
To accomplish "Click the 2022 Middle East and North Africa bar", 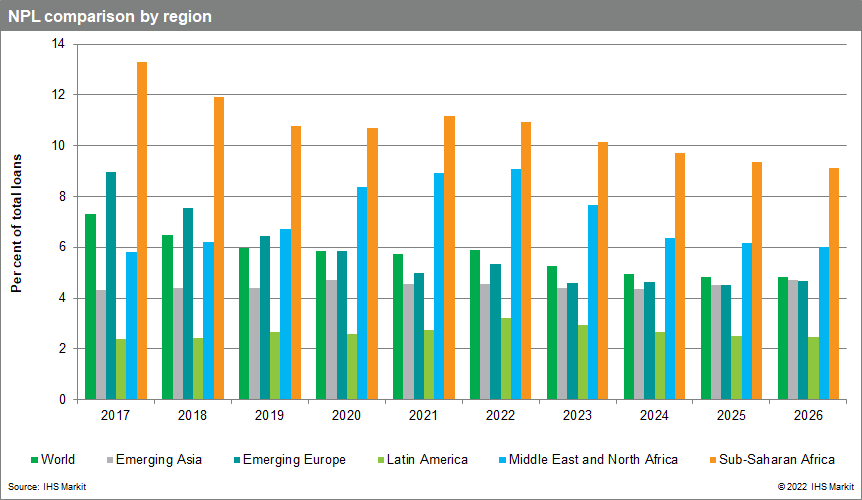I will (x=516, y=284).
